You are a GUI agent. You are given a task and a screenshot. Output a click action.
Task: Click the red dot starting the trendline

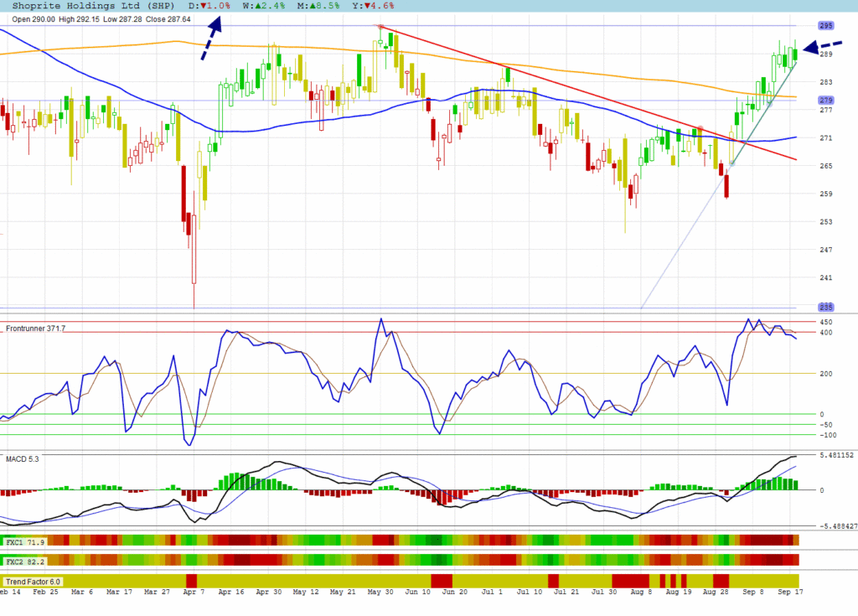click(x=380, y=27)
